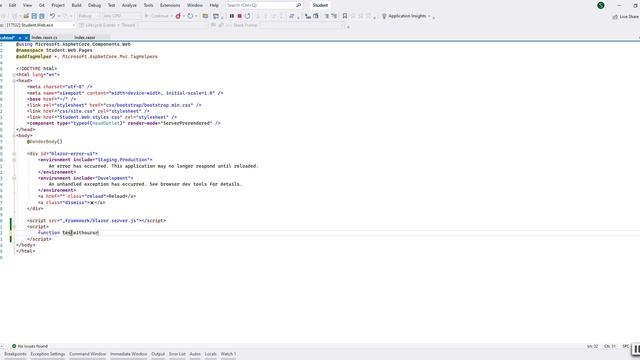
Task: Open the Application Insights dropdown
Action: coord(429,16)
